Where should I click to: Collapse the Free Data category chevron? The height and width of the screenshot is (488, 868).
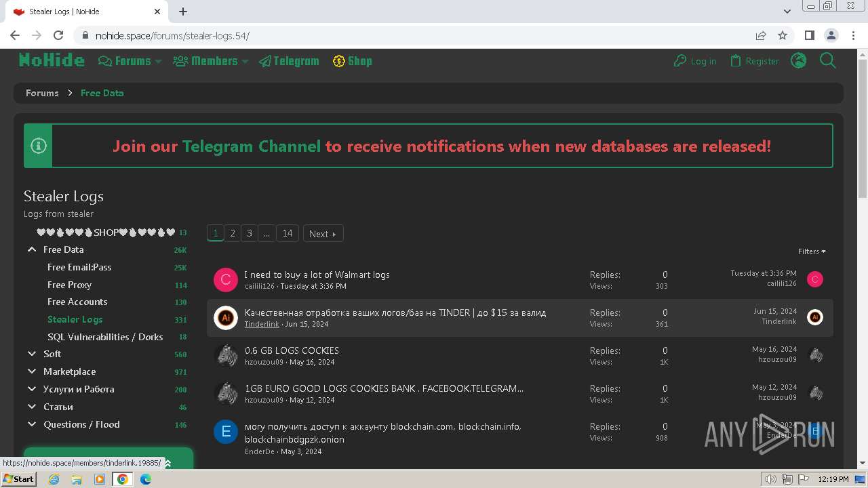click(x=32, y=249)
